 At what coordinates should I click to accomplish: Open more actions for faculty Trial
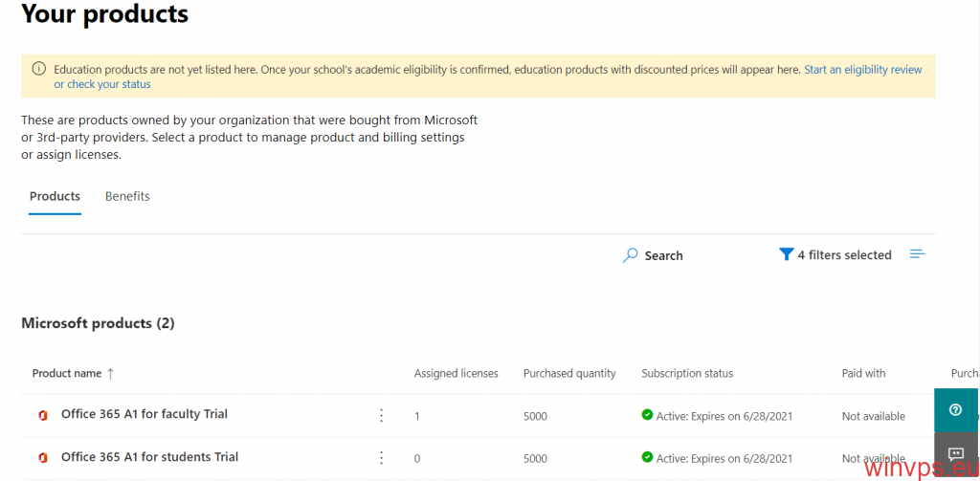coord(381,415)
